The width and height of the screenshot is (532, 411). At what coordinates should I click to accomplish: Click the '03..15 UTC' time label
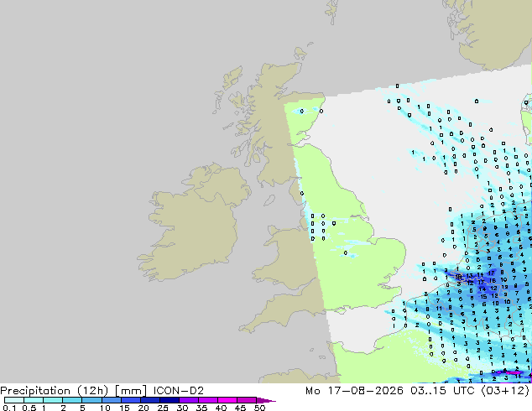pos(442,391)
